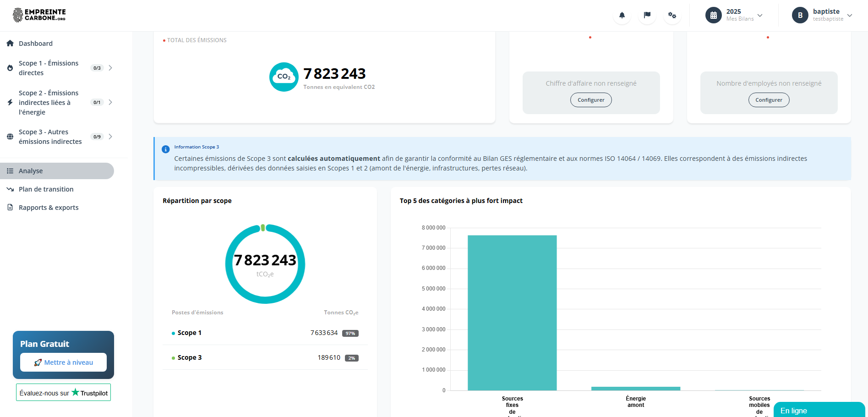Open the baptiste account dropdown
This screenshot has width=868, height=417.
point(850,15)
